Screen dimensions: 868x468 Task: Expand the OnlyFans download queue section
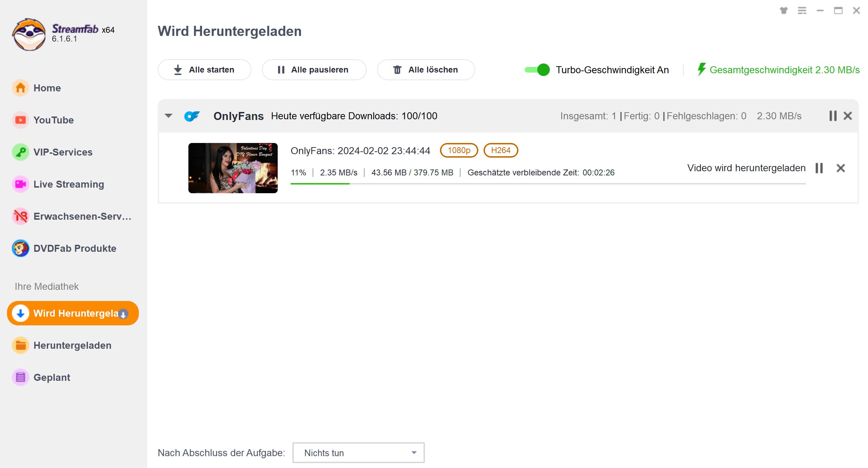[x=170, y=116]
